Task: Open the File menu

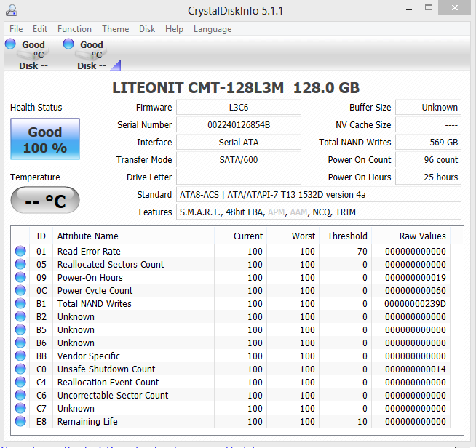Action: 16,29
